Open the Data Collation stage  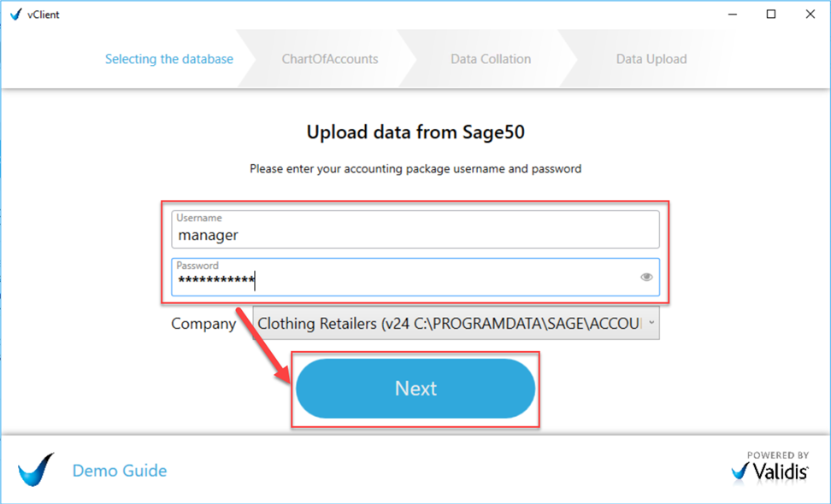pos(490,58)
